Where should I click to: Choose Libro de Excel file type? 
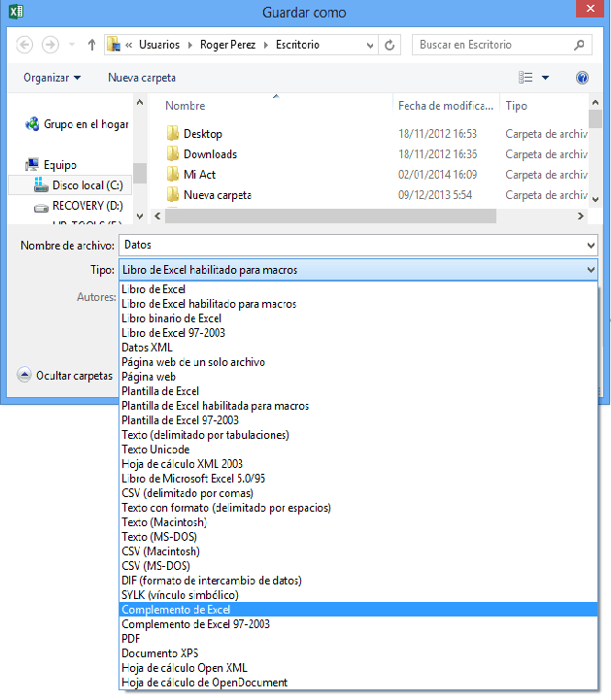[358, 289]
